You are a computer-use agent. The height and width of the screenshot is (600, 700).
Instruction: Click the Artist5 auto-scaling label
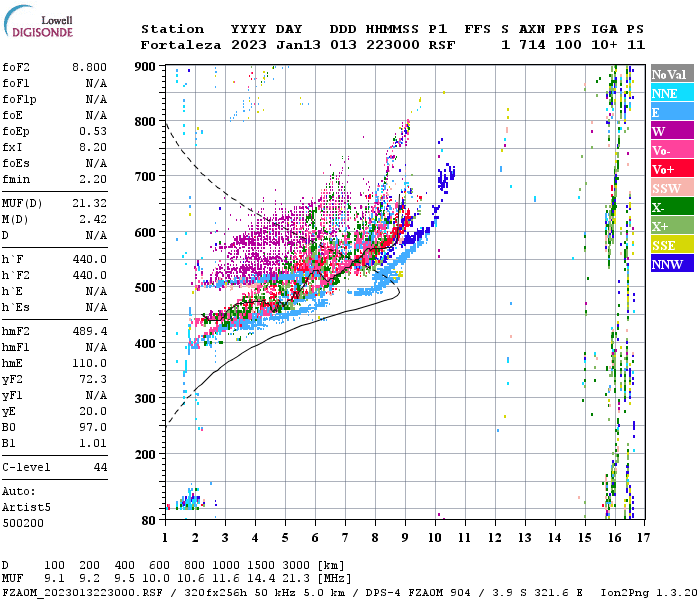26,508
